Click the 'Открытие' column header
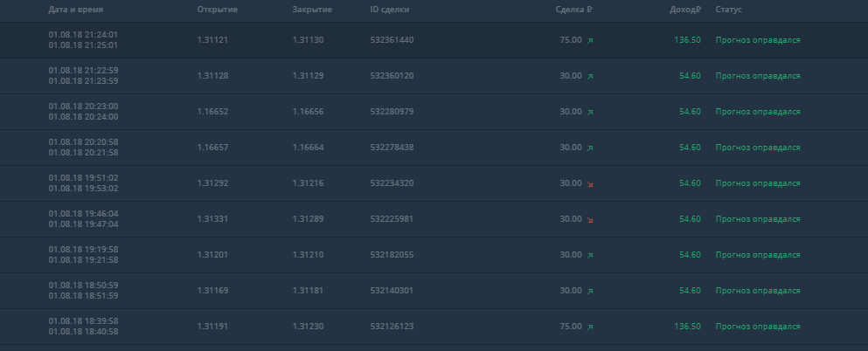The image size is (868, 351). tap(218, 10)
